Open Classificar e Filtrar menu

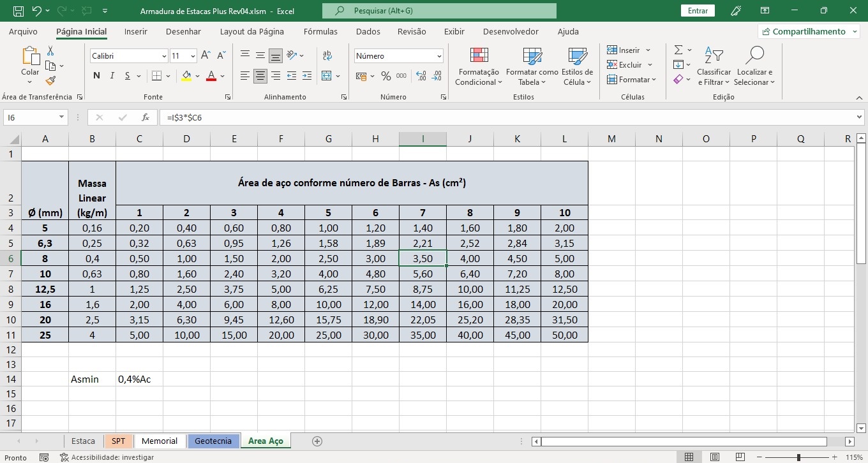pos(714,66)
